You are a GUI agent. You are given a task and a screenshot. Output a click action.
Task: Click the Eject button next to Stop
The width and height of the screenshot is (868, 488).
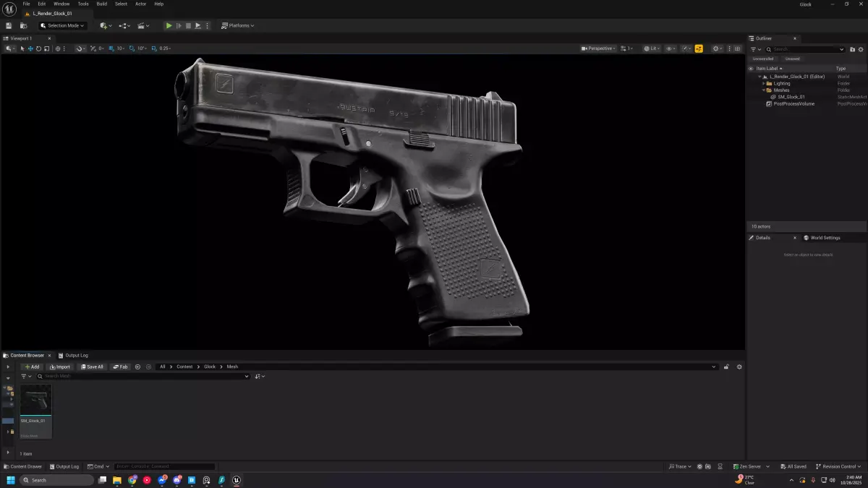[197, 25]
